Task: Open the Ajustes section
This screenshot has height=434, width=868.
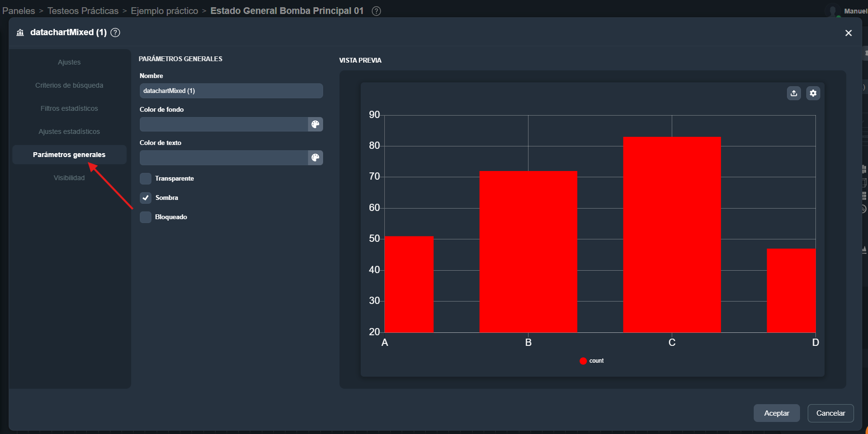Action: click(x=69, y=62)
